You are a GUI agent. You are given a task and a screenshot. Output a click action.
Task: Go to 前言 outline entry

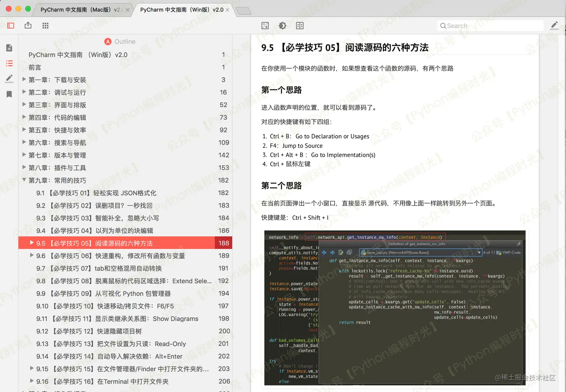point(125,67)
